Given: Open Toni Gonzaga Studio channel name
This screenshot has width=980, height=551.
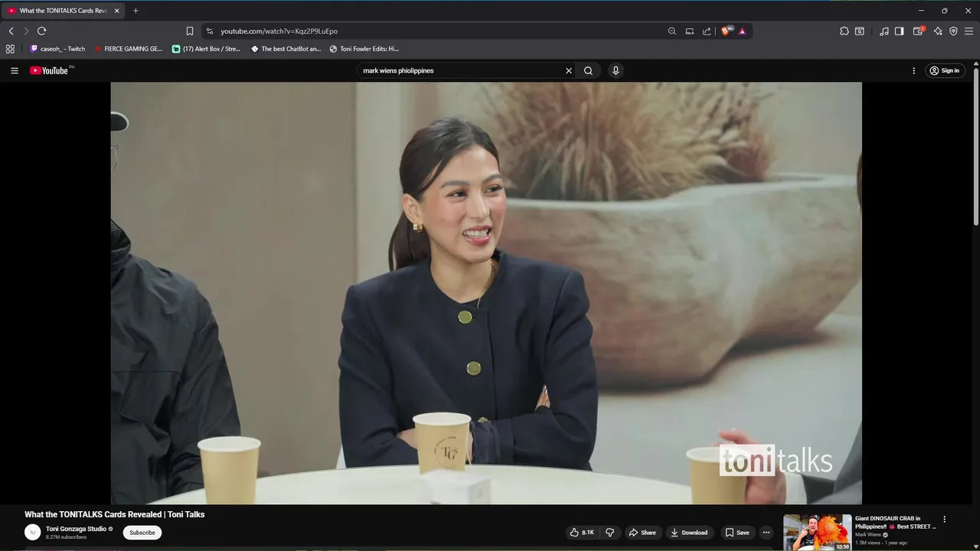Looking at the screenshot, I should [x=76, y=529].
